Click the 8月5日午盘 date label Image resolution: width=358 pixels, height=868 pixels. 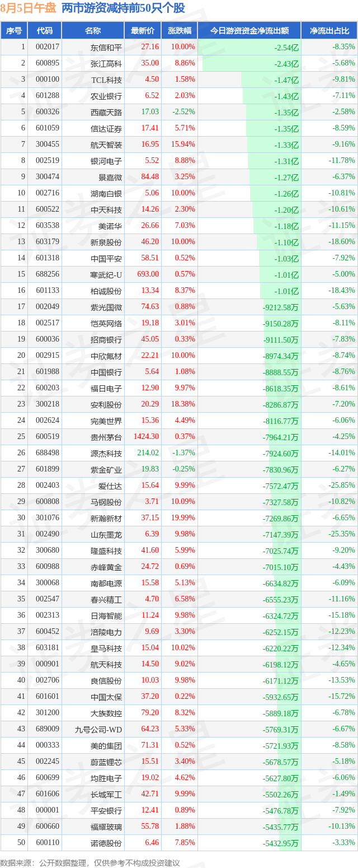pyautogui.click(x=28, y=8)
